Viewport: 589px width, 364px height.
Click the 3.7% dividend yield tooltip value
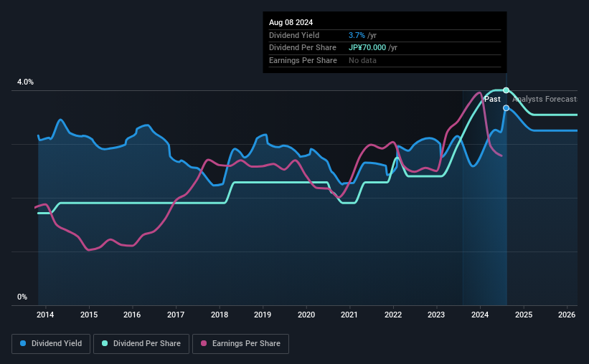(x=357, y=35)
